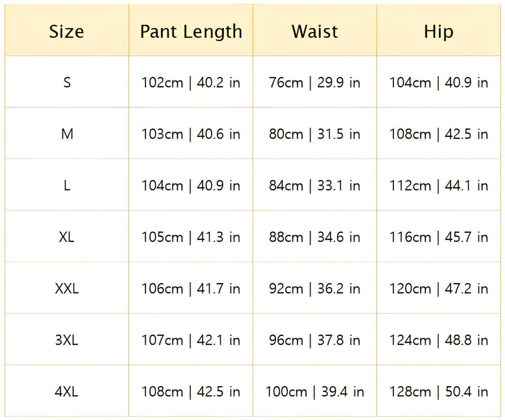Click the 124cm | 48.8 in hip cell
This screenshot has height=420, width=505.
438,340
